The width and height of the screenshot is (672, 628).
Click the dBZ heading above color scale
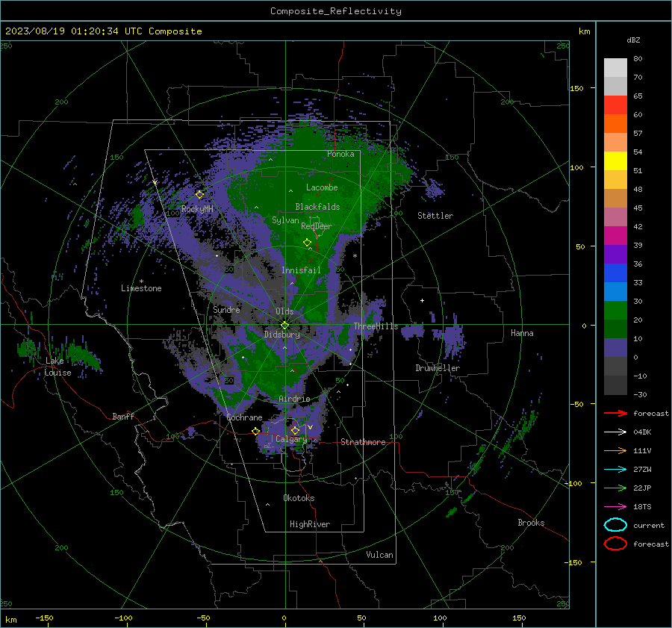633,40
